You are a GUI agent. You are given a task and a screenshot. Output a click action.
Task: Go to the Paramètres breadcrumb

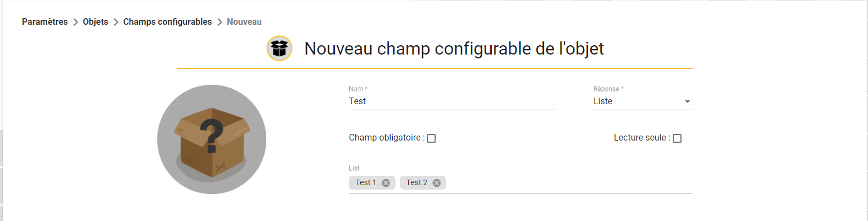tap(45, 22)
